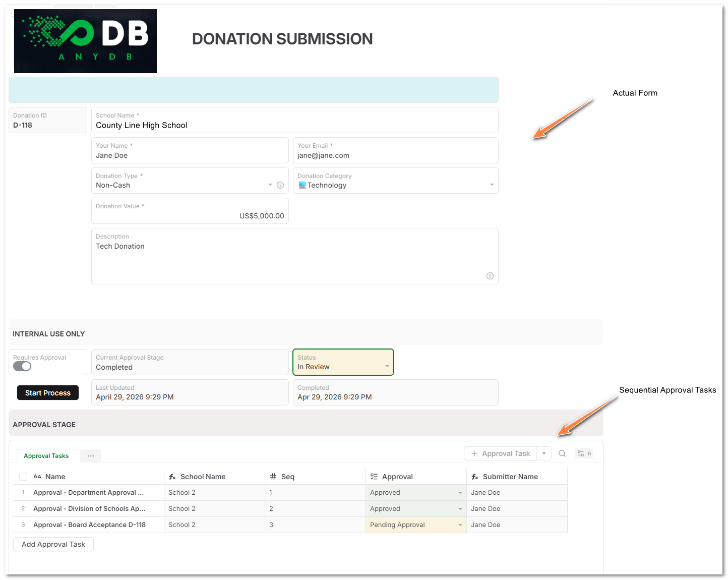Screen dimensions: 728x580
Task: Click the Start Process button
Action: pos(48,393)
